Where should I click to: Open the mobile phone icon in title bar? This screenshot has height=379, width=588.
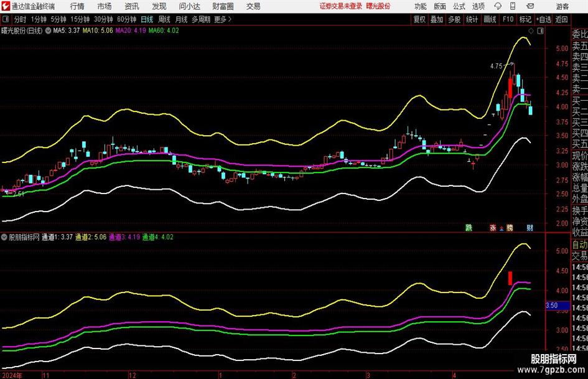513,6
